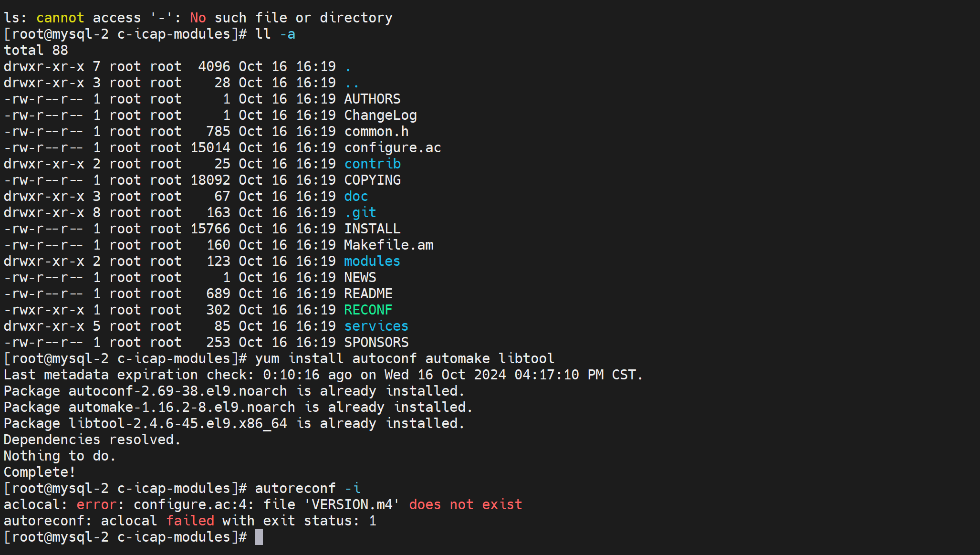Click the README file name
The width and height of the screenshot is (980, 555).
coord(368,293)
